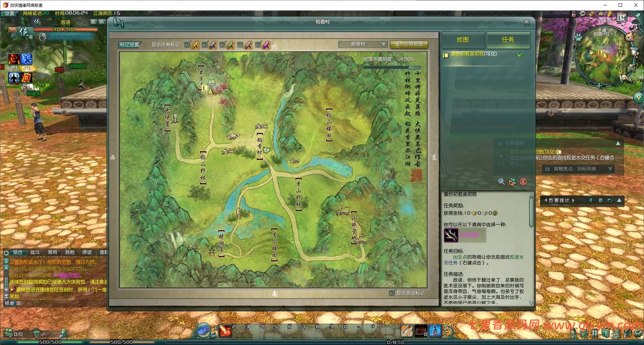Click the red X cancel-task icon
644x345 pixels.
point(523,182)
